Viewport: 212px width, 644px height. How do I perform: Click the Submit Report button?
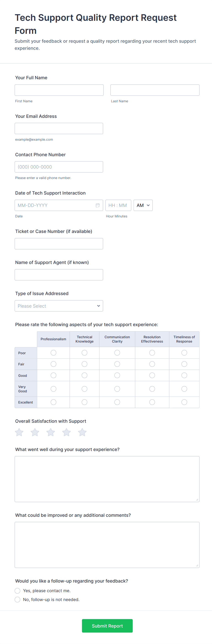click(x=107, y=626)
